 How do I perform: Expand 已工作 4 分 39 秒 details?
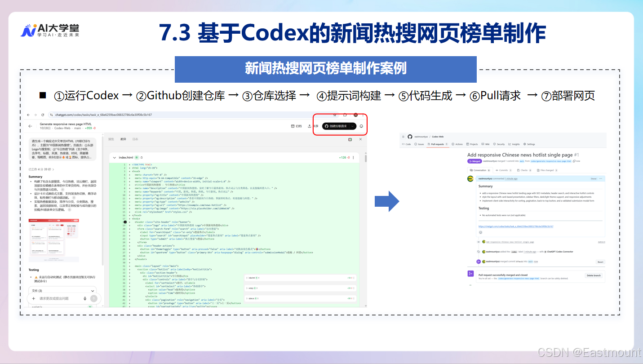point(41,169)
